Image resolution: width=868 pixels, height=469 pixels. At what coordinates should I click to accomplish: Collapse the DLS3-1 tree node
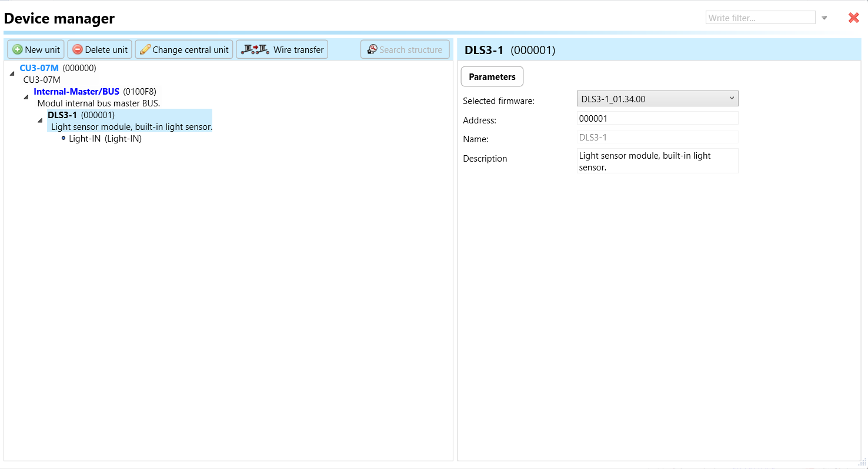pos(40,120)
